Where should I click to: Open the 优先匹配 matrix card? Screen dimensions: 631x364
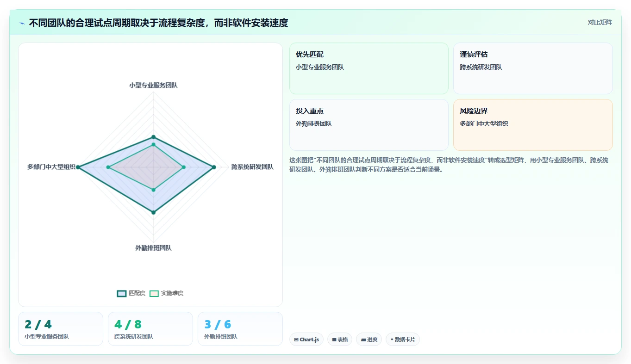point(369,68)
